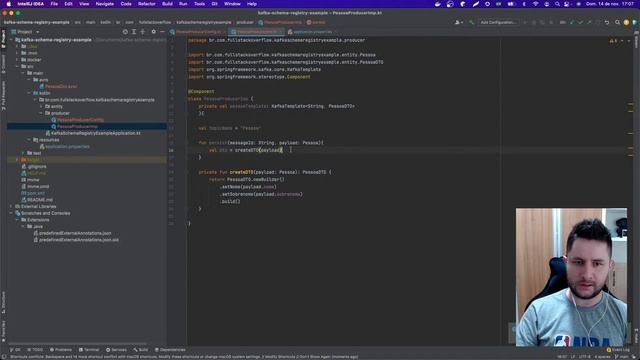This screenshot has width=640, height=360.
Task: Select predefinedExternalAnnotations.json.old file
Action: [x=76, y=240]
